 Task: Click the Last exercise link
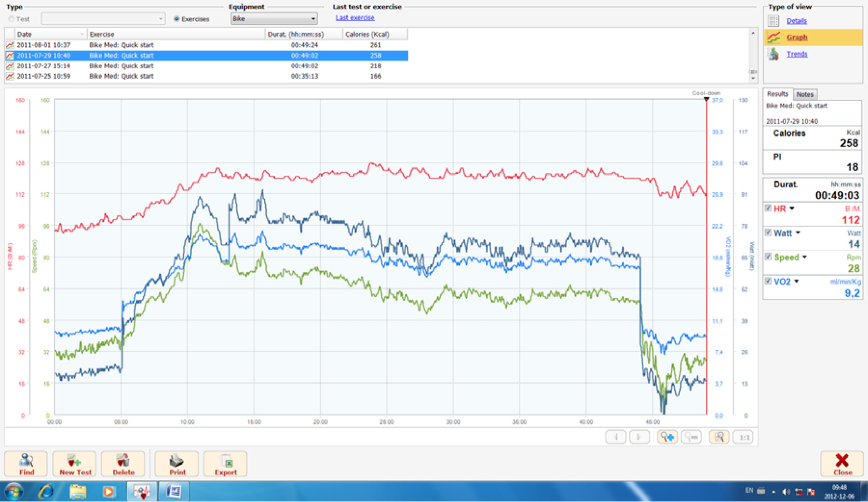pos(355,18)
